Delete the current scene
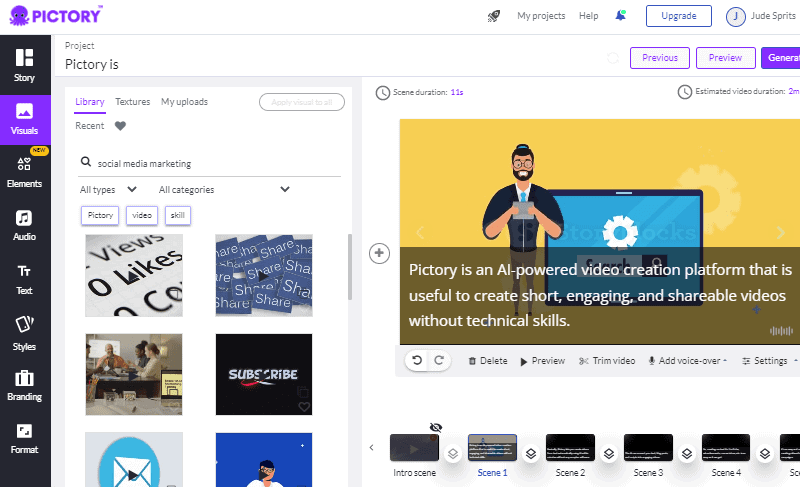Image resolution: width=800 pixels, height=487 pixels. pos(488,361)
